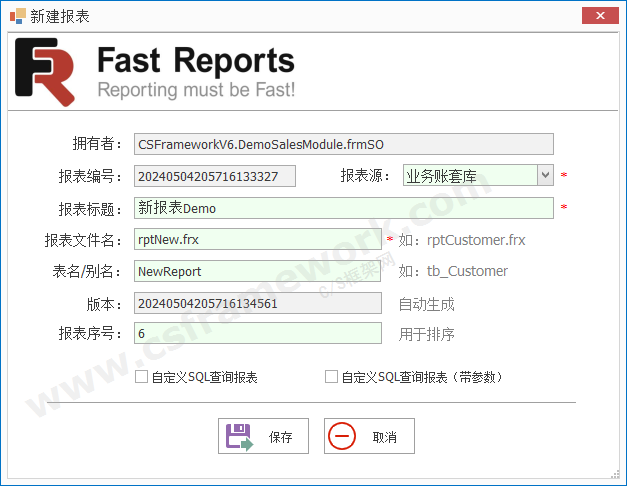Click the 版本 field
The height and width of the screenshot is (486, 627).
pyautogui.click(x=258, y=303)
